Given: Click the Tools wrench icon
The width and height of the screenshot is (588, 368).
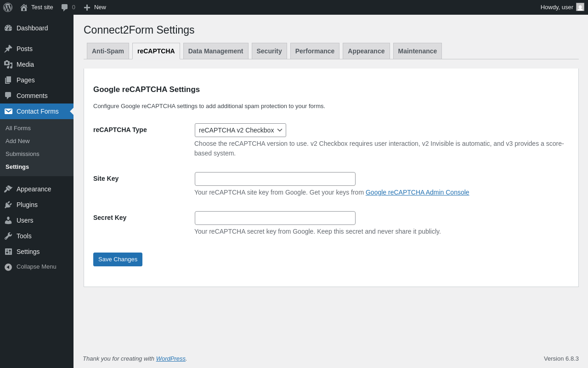Looking at the screenshot, I should click(8, 236).
